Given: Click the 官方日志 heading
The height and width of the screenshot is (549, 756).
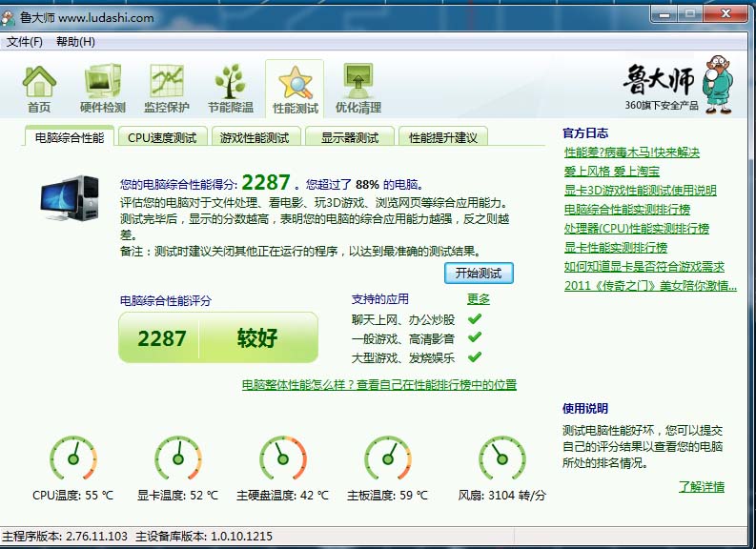Looking at the screenshot, I should point(585,133).
